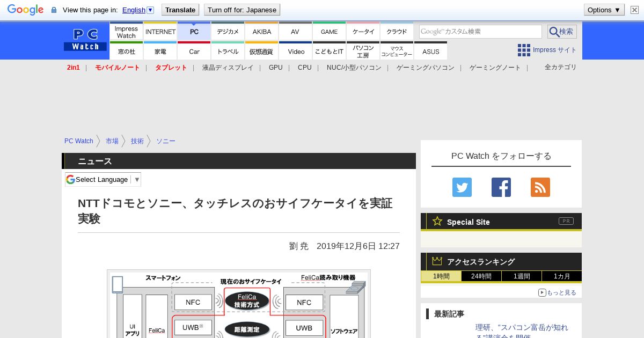This screenshot has width=644, height=338.
Task: Click the 検索 search button
Action: (562, 32)
